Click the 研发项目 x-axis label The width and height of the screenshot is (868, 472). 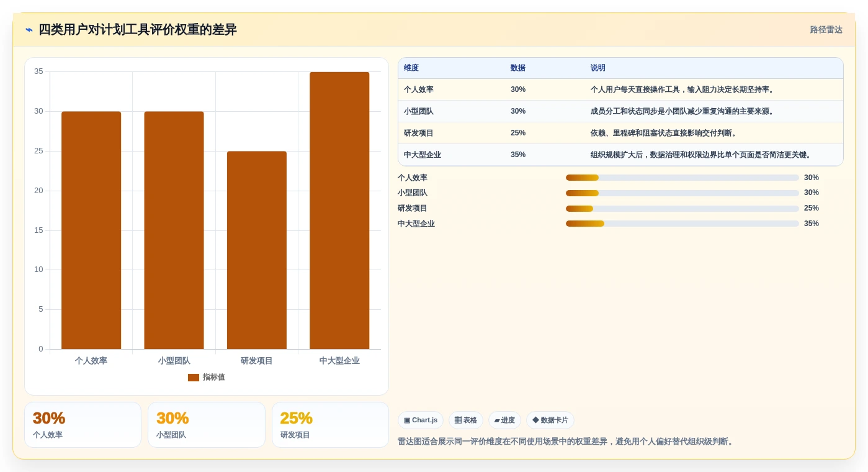(x=257, y=361)
